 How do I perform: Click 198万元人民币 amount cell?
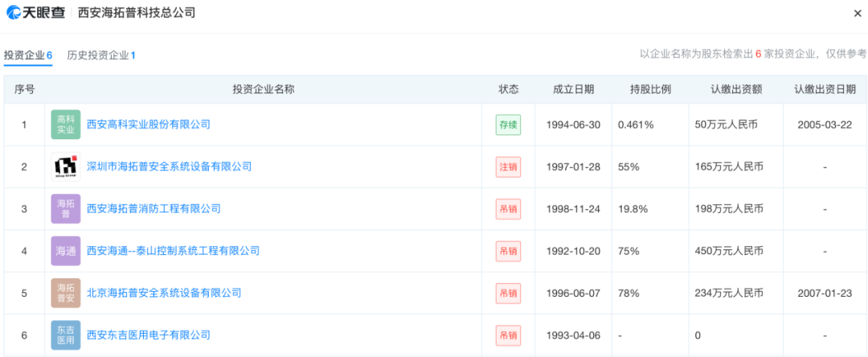pos(729,209)
